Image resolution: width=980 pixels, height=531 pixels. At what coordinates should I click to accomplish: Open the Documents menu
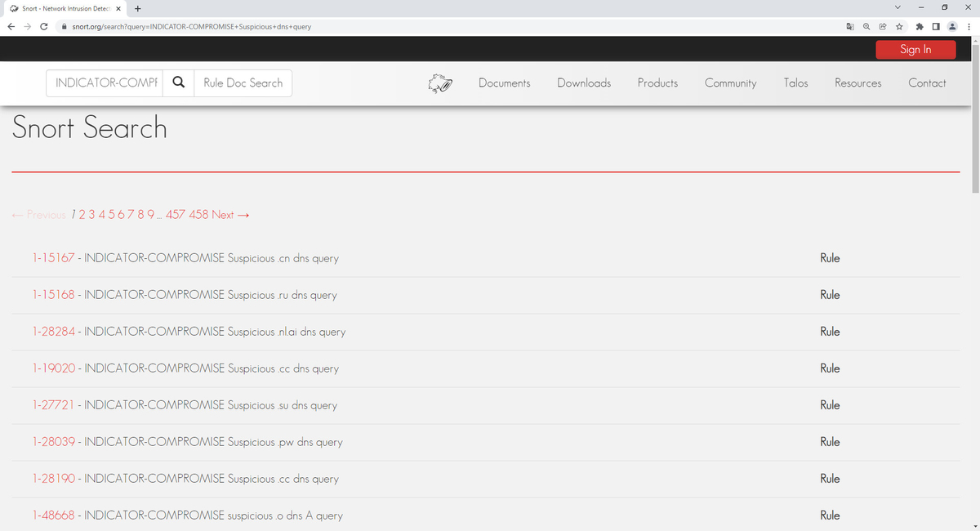coord(504,83)
